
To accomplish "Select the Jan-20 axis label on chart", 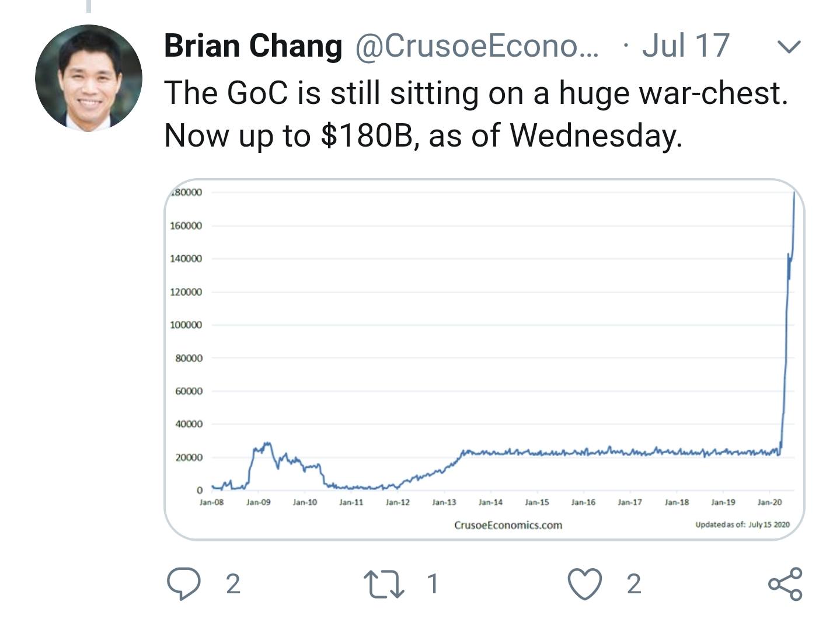I will (769, 502).
